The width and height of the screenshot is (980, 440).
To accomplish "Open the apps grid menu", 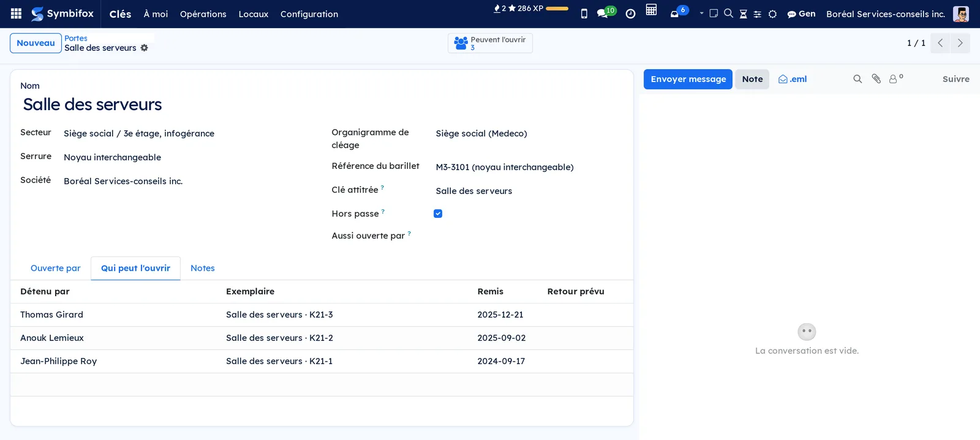I will point(17,13).
